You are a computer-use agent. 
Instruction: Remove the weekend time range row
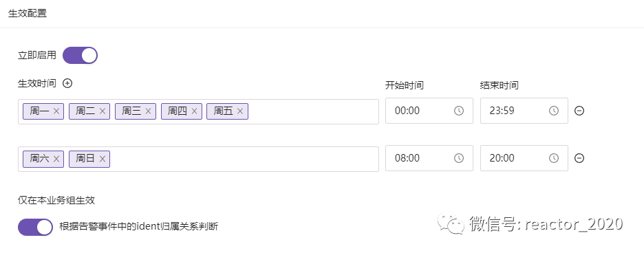(579, 158)
